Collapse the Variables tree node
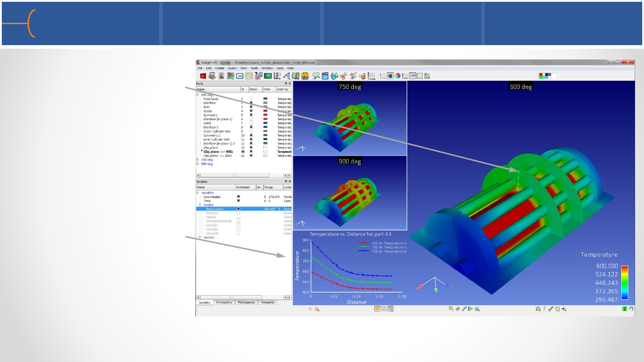This screenshot has width=644, height=362. point(198,193)
